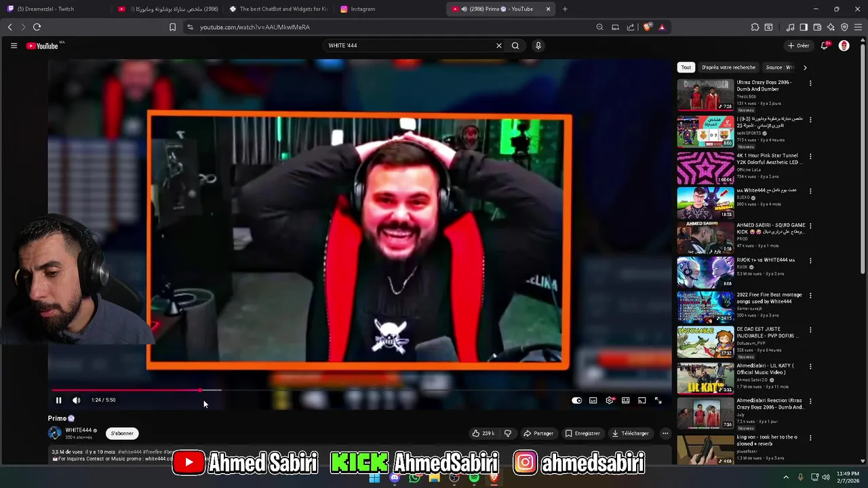Open options for 4K 1 Hour Pink Star Tunnel
The image size is (868, 488).
(810, 157)
